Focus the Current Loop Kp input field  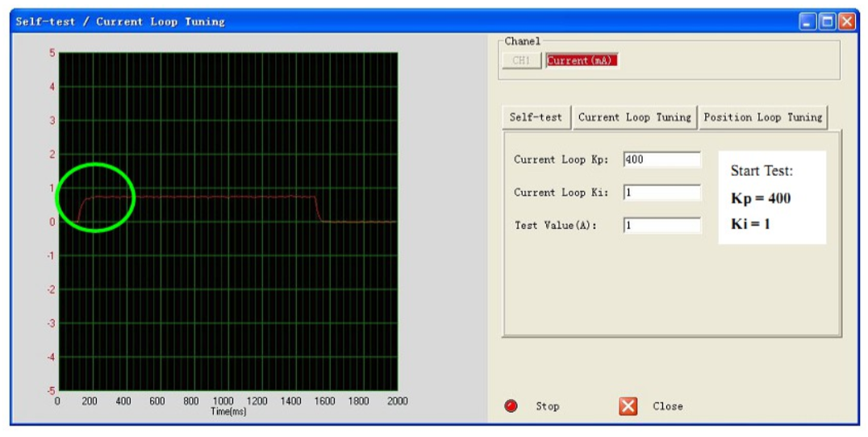[661, 160]
